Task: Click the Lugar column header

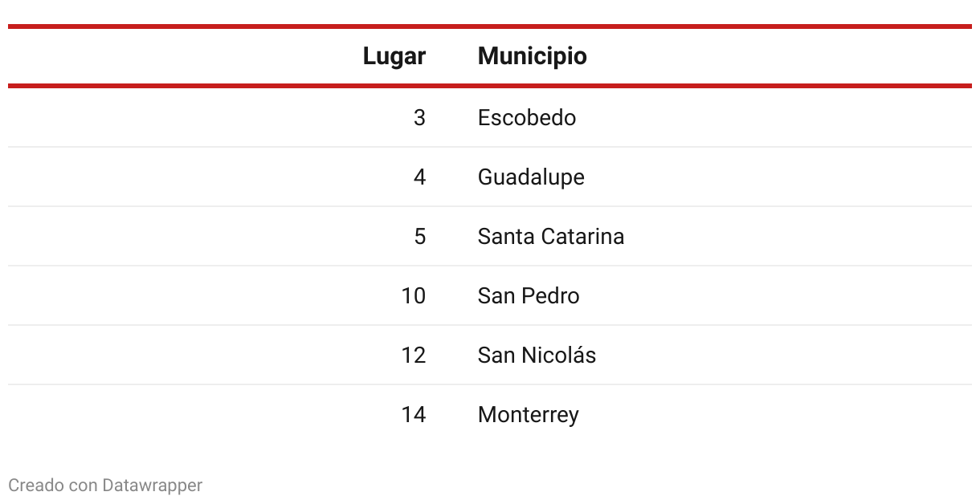Action: point(394,56)
